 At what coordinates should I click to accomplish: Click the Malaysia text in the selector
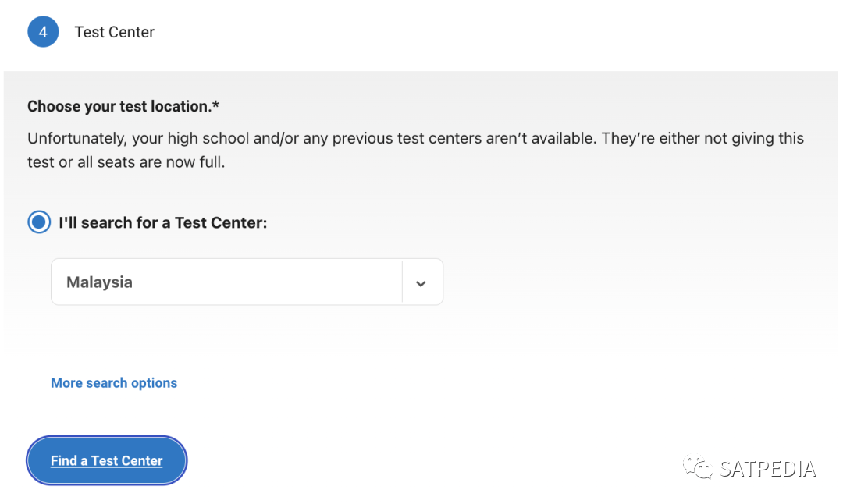pyautogui.click(x=99, y=282)
